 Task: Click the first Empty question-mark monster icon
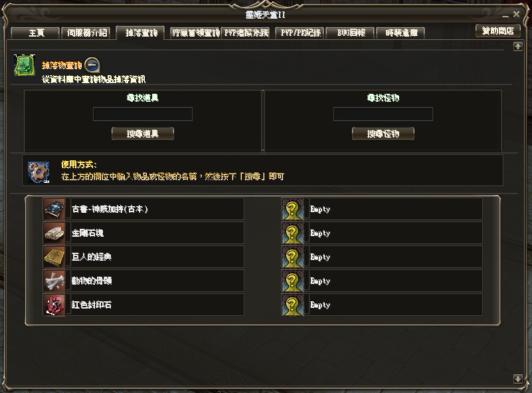[293, 209]
